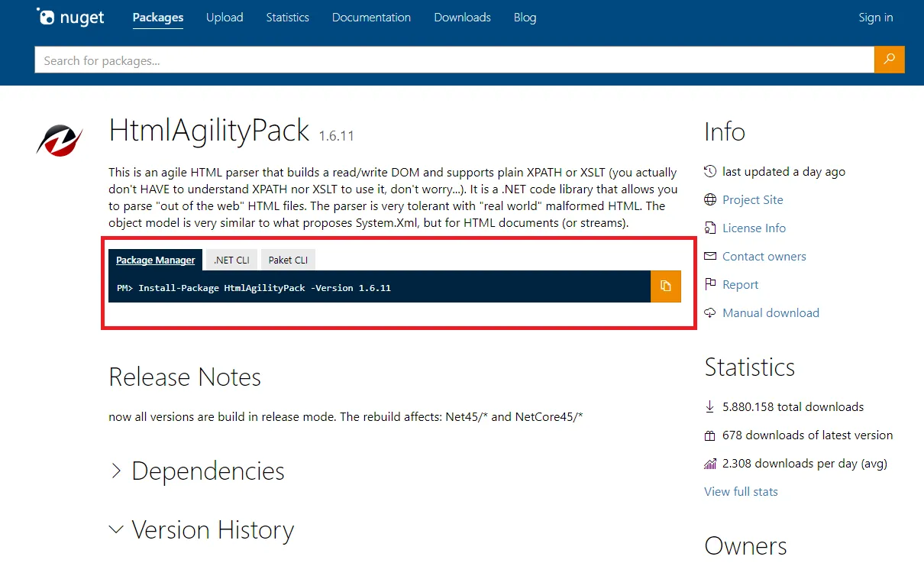Open the Upload page
Viewport: 924px width, 563px height.
click(225, 17)
